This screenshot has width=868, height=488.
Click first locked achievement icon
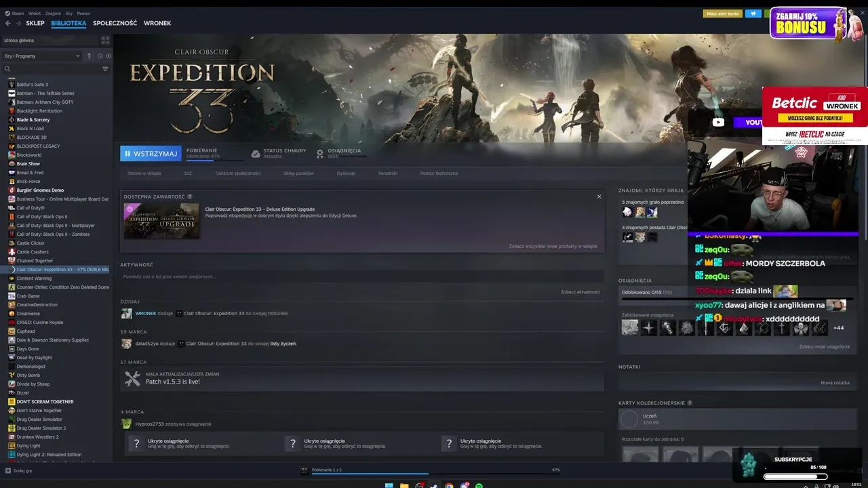pos(630,328)
